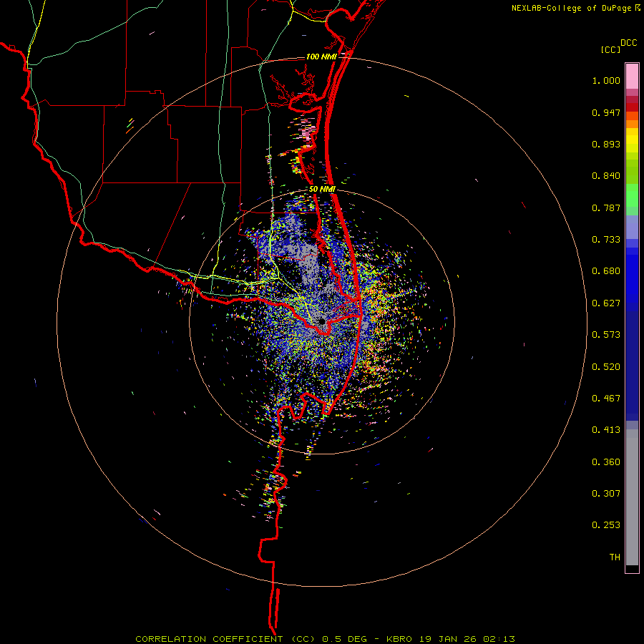The image size is (644, 644).
Task: Click the 0.253 value on the color scale
Action: (x=606, y=525)
